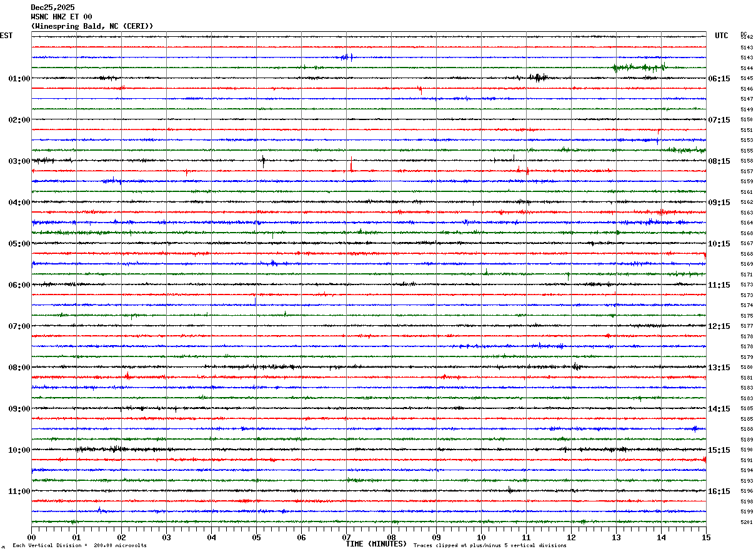
Task: Click minute tick label 05 on time axis
Action: [x=256, y=537]
